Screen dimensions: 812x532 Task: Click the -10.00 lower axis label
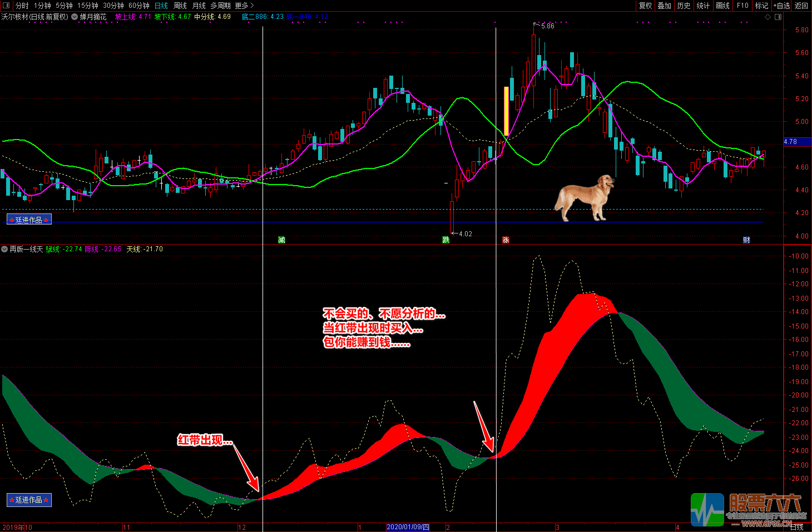click(800, 256)
